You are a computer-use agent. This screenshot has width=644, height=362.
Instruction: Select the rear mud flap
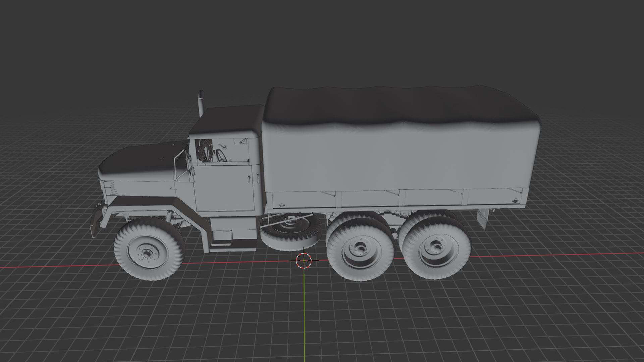tap(483, 219)
